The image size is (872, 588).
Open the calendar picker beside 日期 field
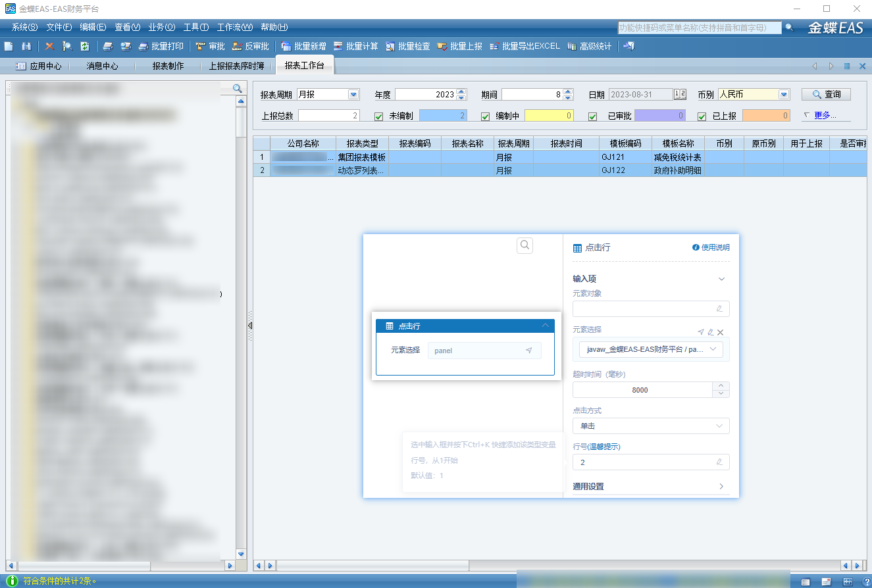click(680, 95)
